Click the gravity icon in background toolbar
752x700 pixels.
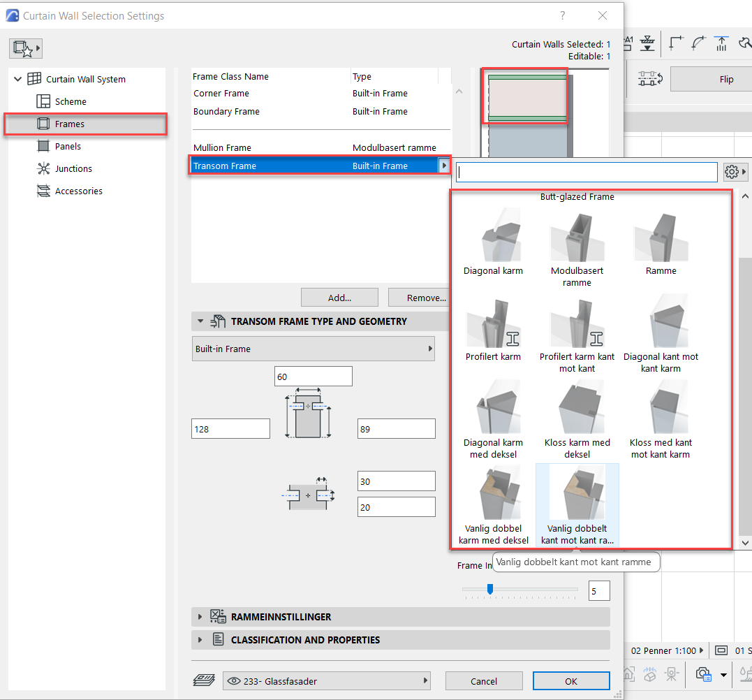click(647, 43)
